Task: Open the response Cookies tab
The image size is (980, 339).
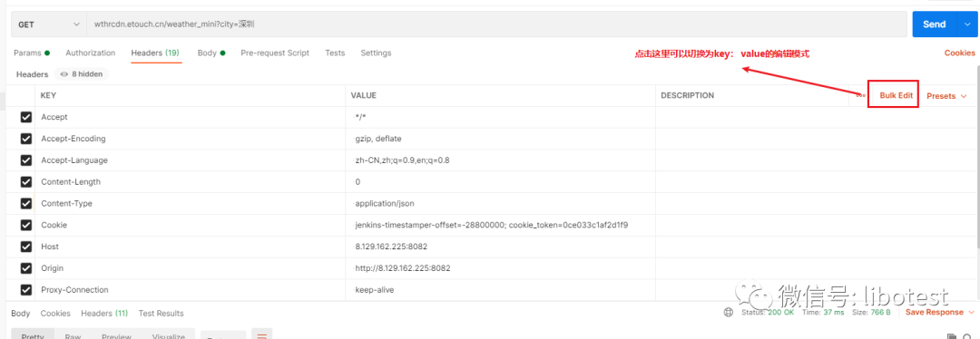Action: [55, 314]
